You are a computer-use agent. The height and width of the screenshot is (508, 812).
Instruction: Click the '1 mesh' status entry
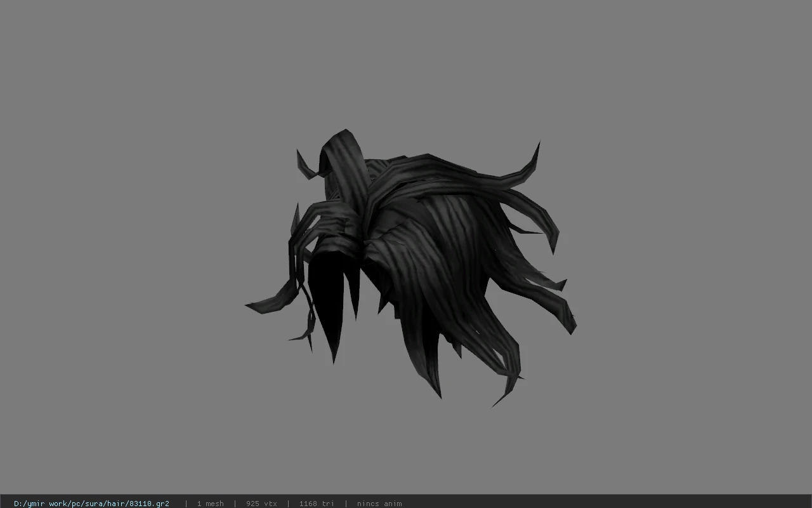210,504
